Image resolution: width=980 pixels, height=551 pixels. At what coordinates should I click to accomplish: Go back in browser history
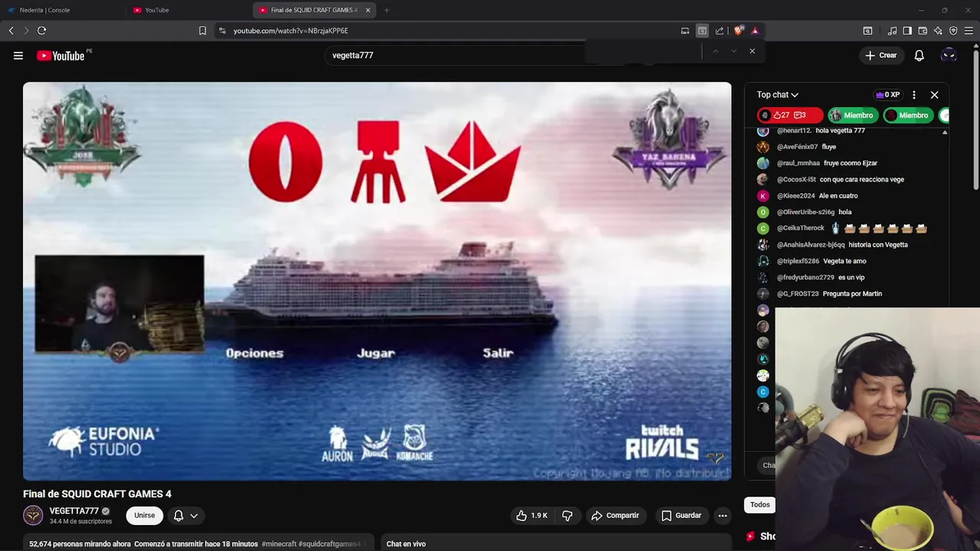[11, 31]
